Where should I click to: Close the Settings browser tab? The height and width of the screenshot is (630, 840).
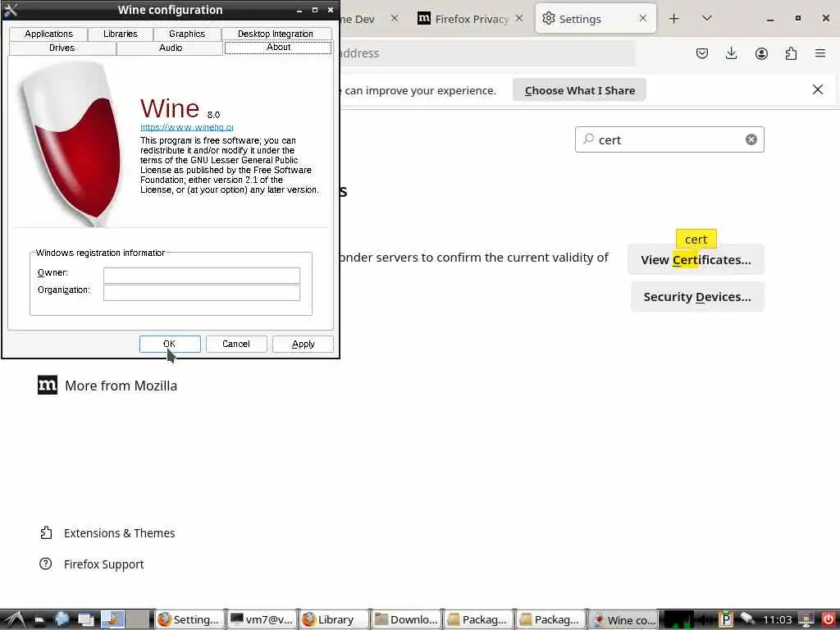coord(643,18)
